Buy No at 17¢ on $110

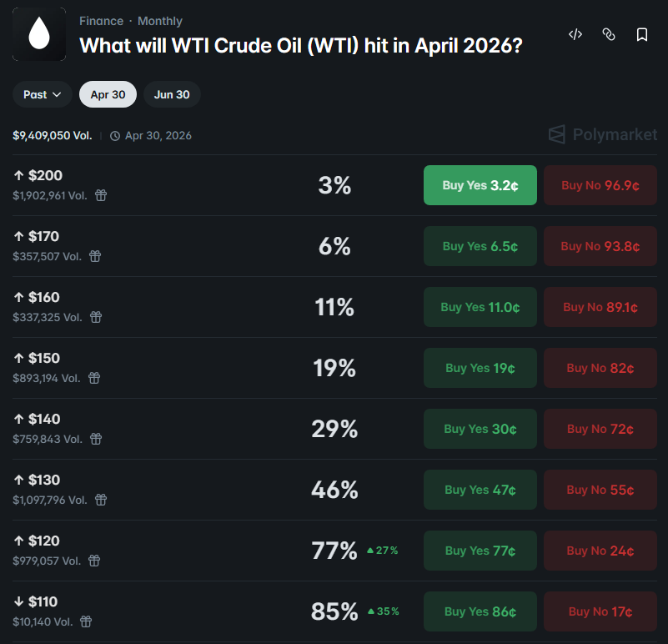tap(600, 611)
